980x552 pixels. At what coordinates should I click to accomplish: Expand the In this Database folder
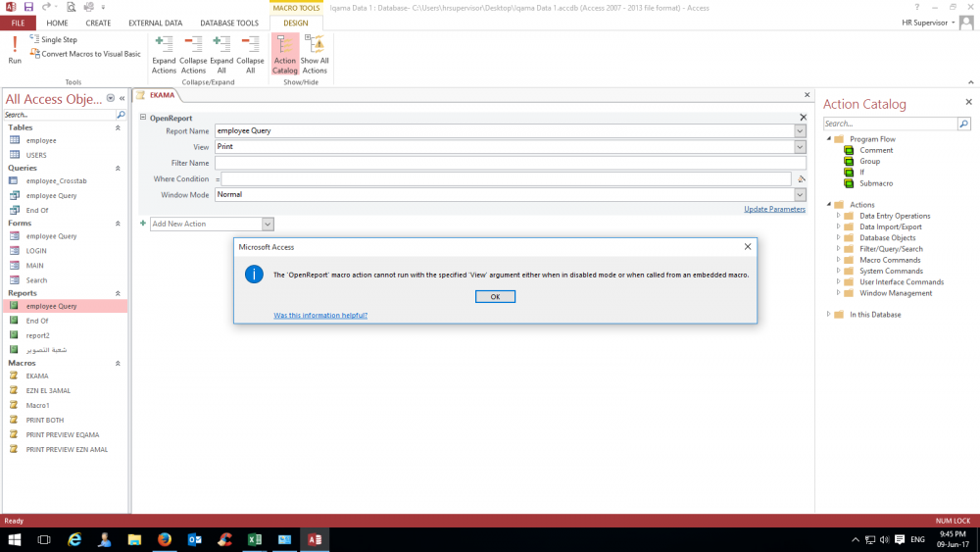[829, 315]
